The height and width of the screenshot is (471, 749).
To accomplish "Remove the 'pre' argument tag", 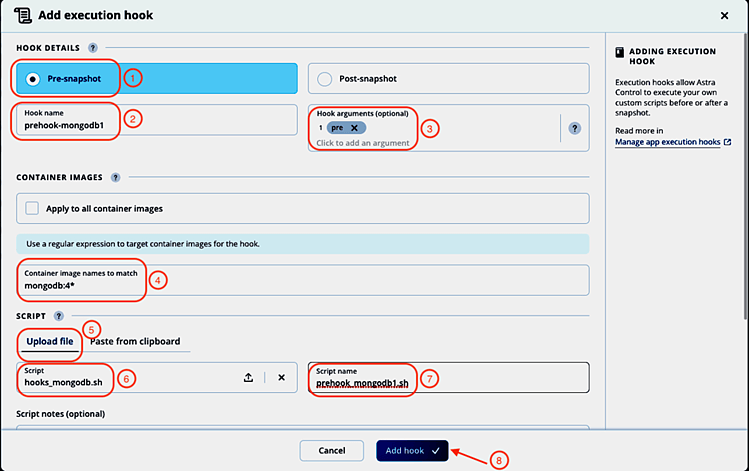I will (354, 129).
